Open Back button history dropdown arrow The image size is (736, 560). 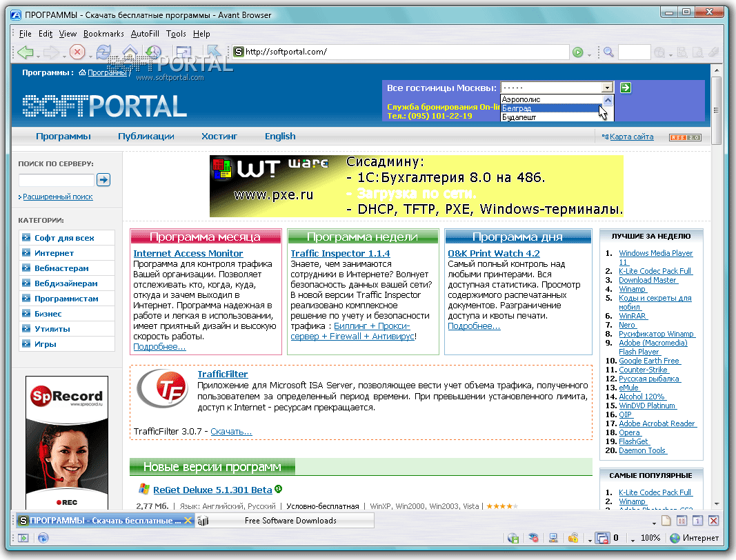(38, 56)
